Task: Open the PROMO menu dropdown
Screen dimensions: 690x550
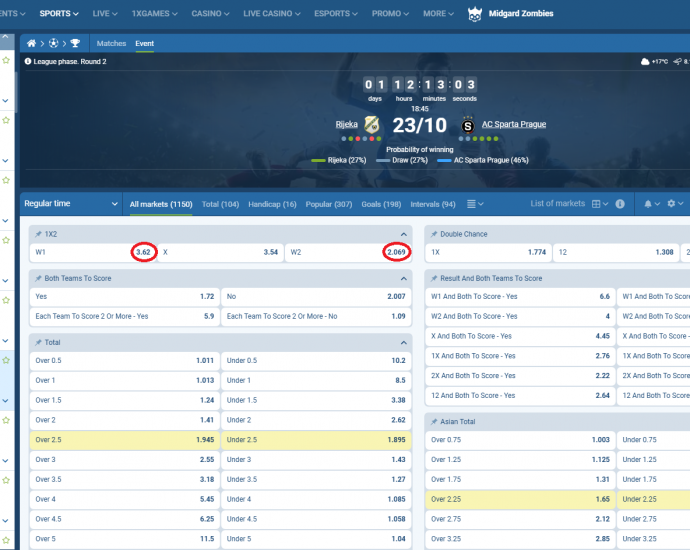Action: click(x=390, y=14)
